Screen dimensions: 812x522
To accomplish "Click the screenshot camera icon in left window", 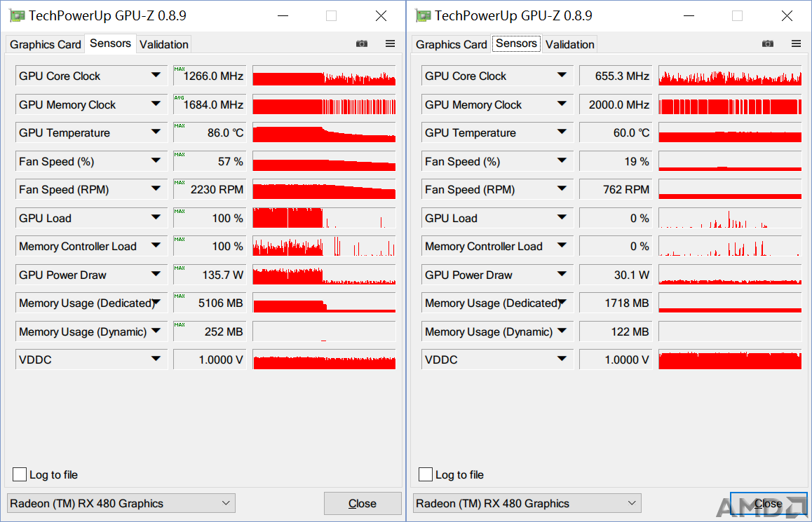I will [362, 44].
